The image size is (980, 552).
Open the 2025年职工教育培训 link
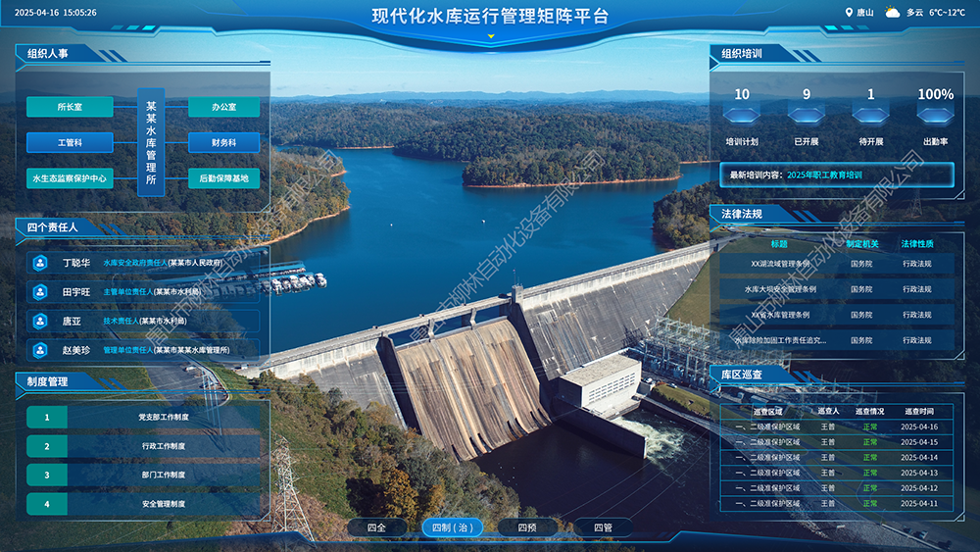pos(824,175)
